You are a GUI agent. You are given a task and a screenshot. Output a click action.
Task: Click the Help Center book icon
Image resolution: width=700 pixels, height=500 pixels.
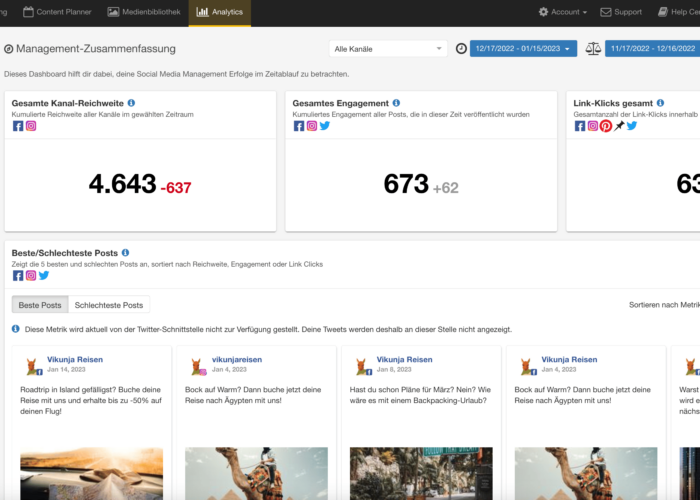663,12
